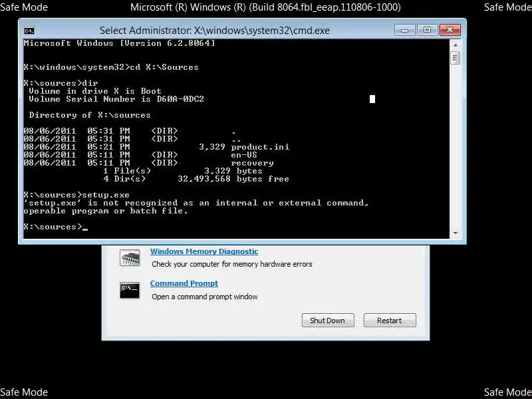Click the white selection block in console
The height and width of the screenshot is (399, 532).
(x=372, y=99)
